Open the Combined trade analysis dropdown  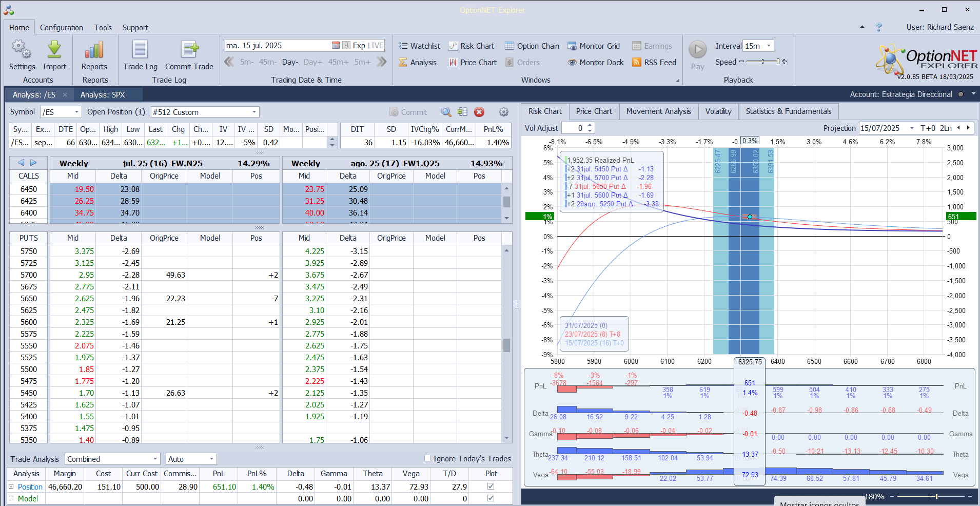pyautogui.click(x=155, y=459)
